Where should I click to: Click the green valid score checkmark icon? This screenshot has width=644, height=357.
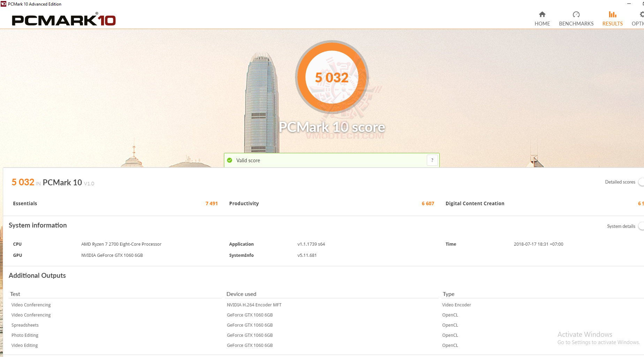pos(229,161)
